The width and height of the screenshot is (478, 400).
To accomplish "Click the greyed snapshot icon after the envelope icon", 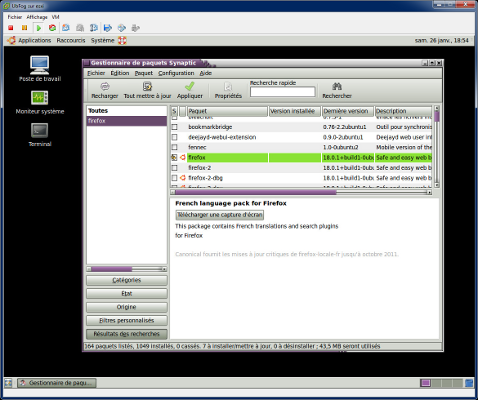I will pyautogui.click(x=80, y=28).
